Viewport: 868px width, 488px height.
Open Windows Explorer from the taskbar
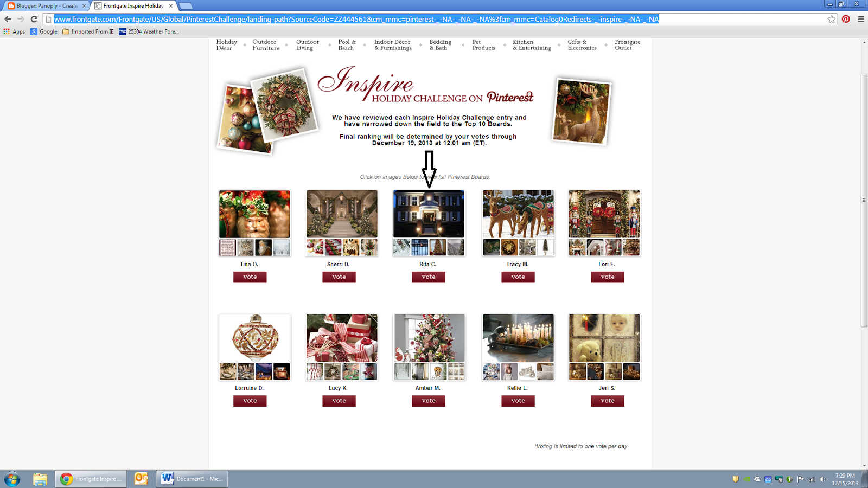tap(40, 479)
